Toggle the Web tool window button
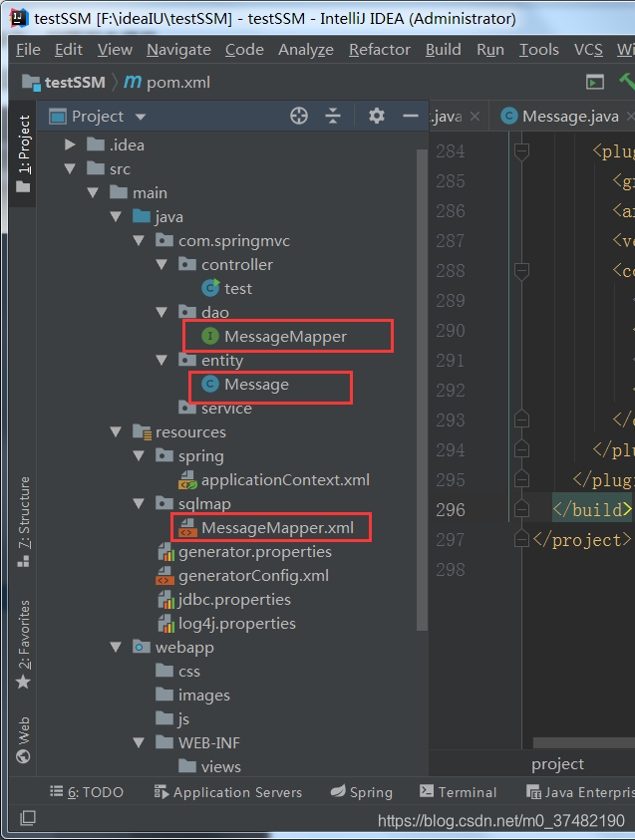The width and height of the screenshot is (635, 840). coord(23,738)
